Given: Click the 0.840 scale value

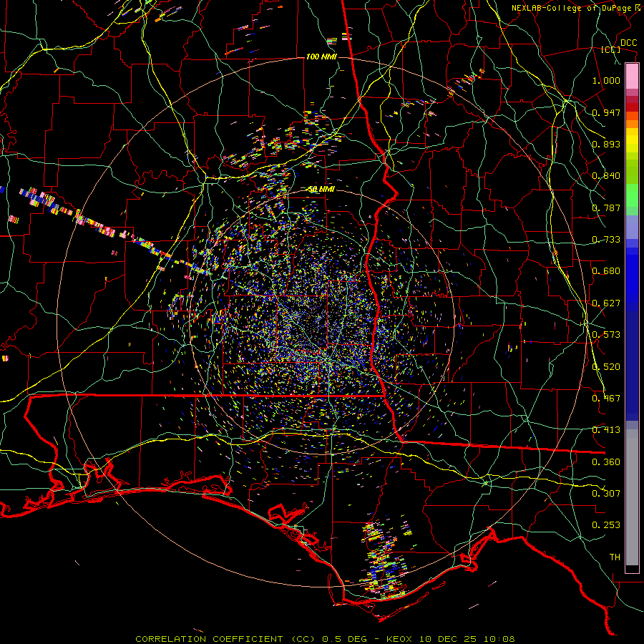Looking at the screenshot, I should pyautogui.click(x=606, y=176).
